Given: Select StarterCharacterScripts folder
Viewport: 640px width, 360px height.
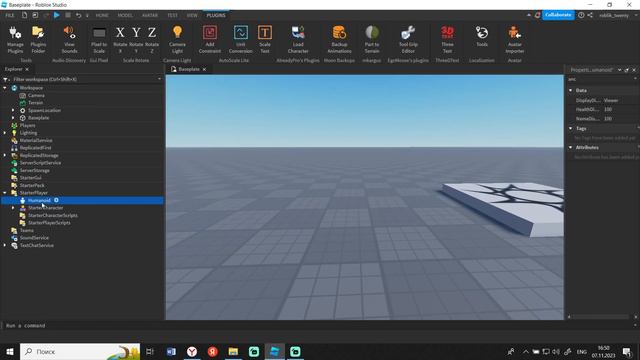Looking at the screenshot, I should tap(53, 215).
